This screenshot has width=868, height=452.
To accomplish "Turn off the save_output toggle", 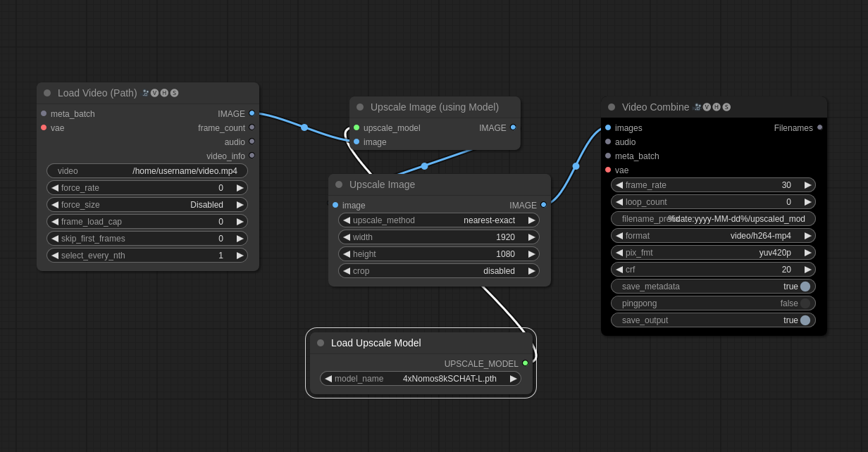I will pos(805,320).
